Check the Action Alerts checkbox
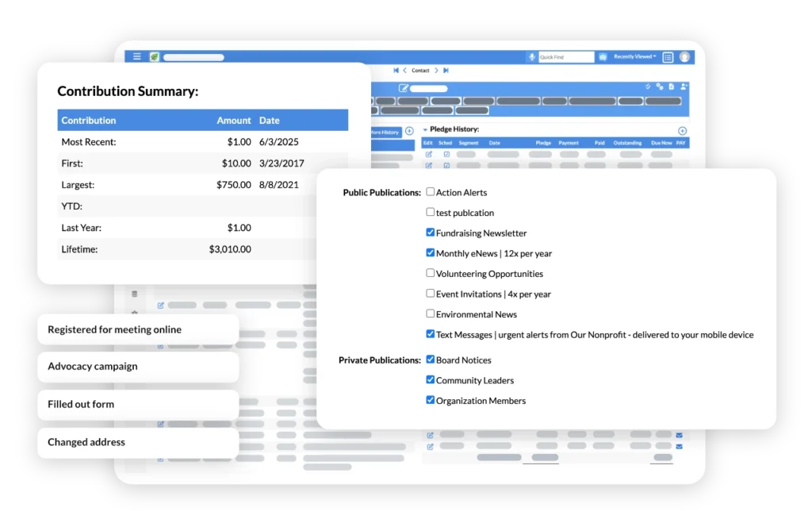 pyautogui.click(x=431, y=192)
